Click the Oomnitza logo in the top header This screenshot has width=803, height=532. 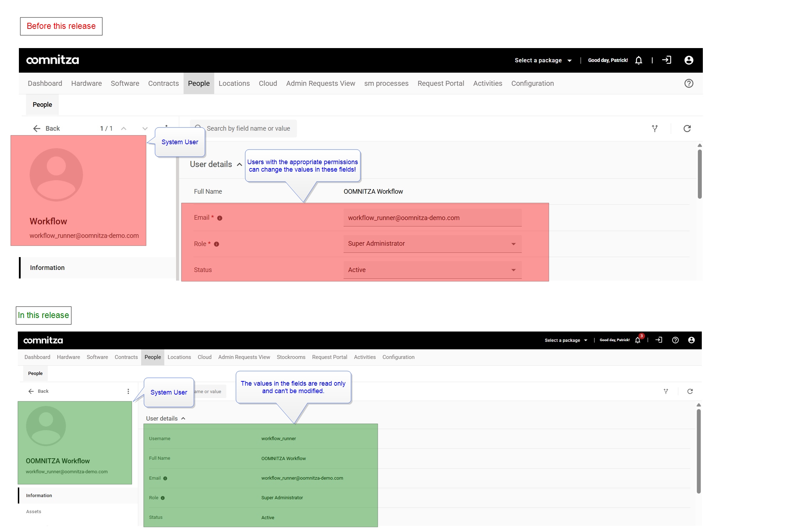click(x=53, y=60)
